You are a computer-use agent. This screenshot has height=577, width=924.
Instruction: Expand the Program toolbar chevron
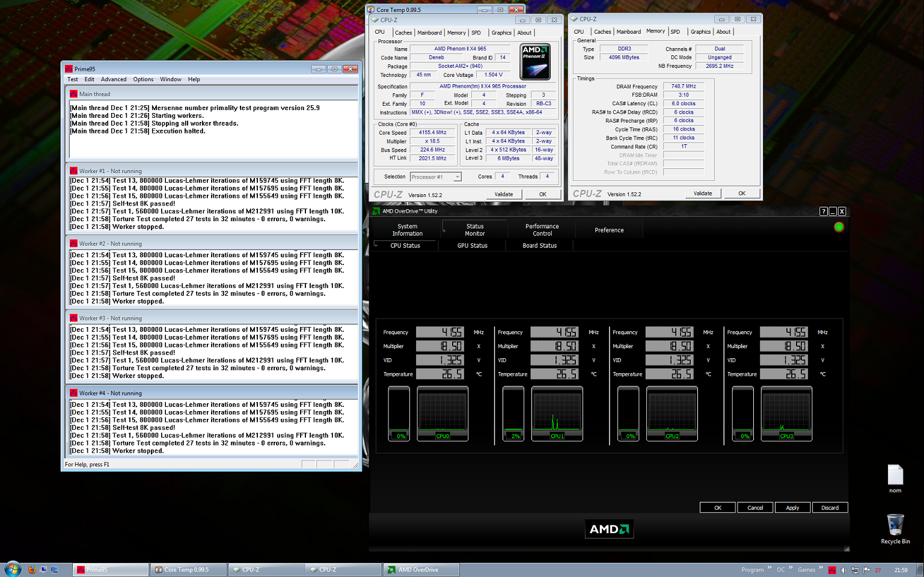tap(769, 568)
